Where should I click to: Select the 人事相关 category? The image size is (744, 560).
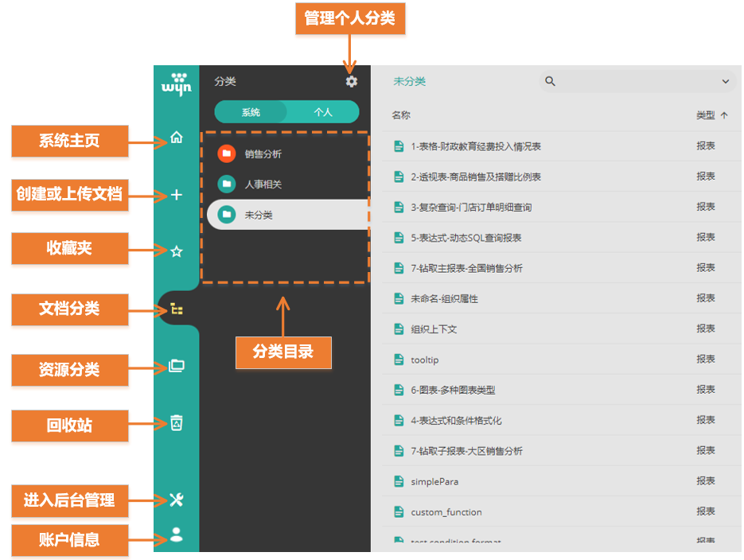coord(289,184)
